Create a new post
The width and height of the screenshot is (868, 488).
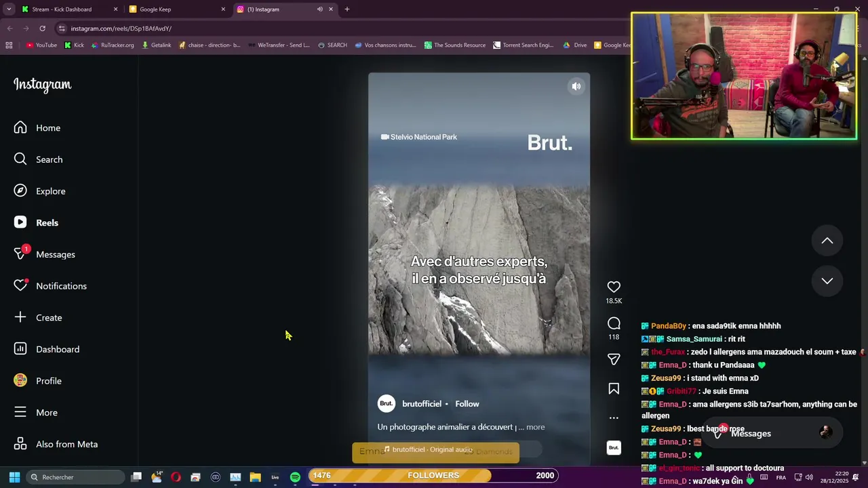pos(38,317)
